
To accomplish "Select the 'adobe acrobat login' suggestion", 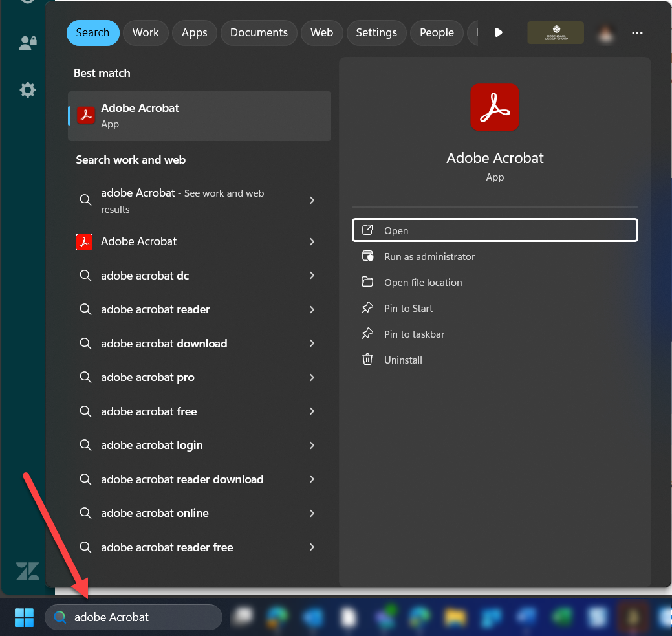I will click(x=152, y=445).
